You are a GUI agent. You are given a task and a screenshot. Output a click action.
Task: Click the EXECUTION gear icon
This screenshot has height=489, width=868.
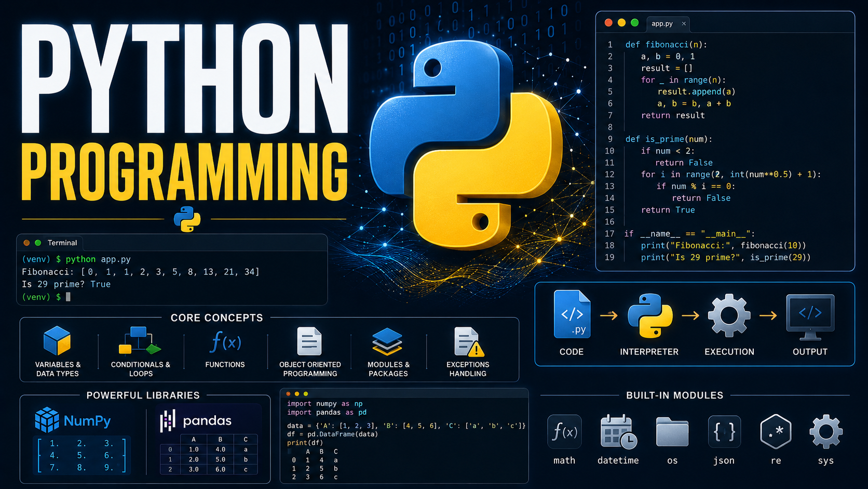coord(729,315)
